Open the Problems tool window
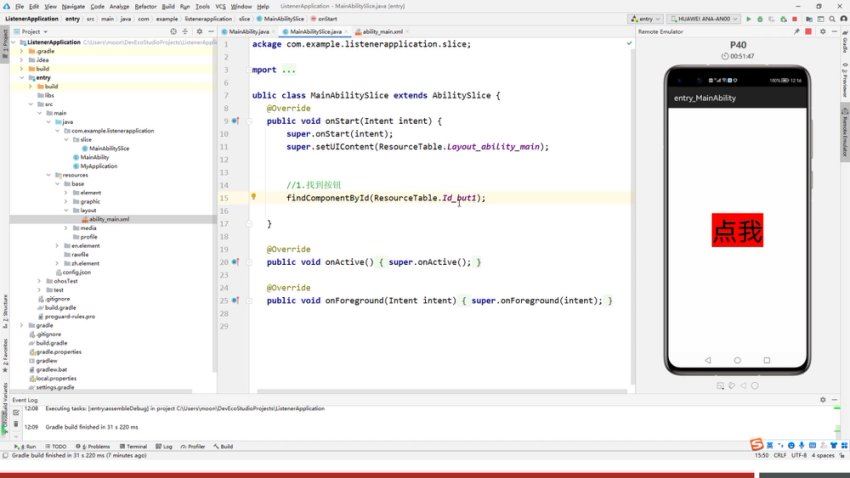 pyautogui.click(x=93, y=447)
